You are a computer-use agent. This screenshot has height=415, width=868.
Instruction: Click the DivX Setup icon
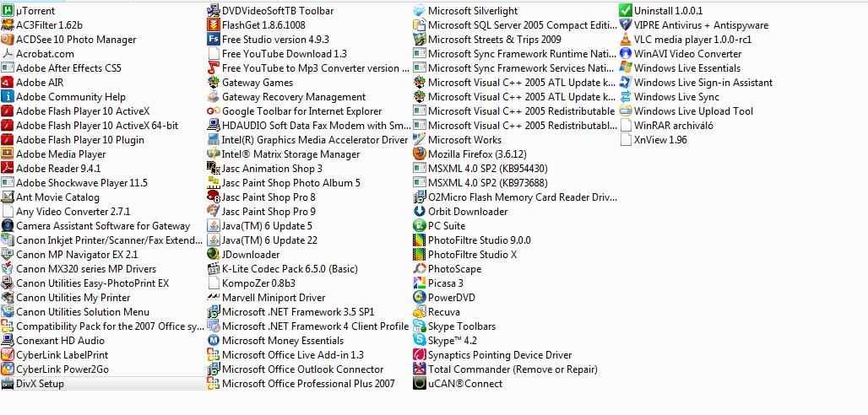click(x=8, y=384)
